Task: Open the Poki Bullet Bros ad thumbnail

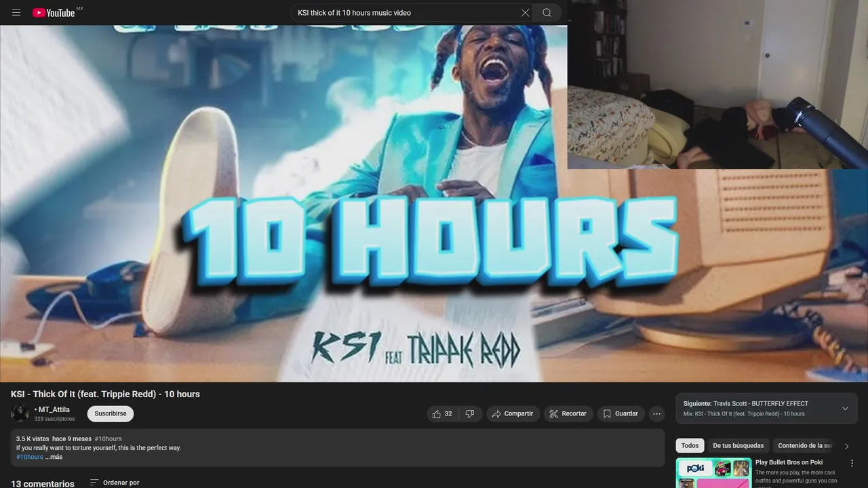Action: 713,473
